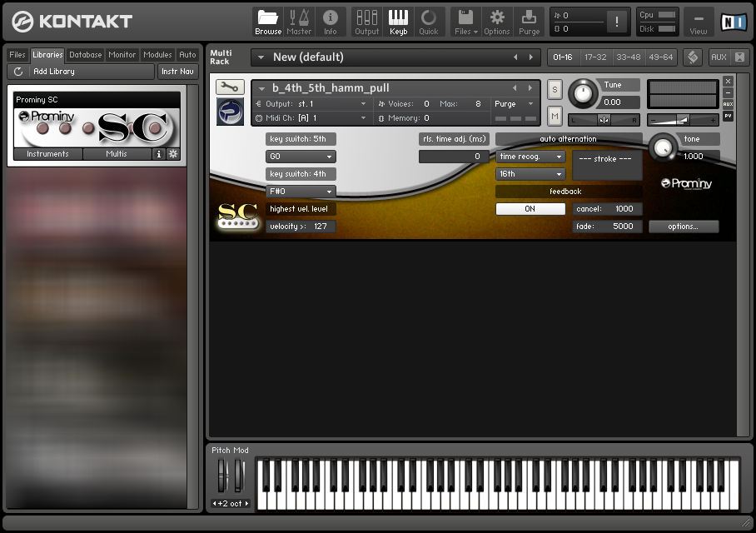756x533 pixels.
Task: Click the panic exclamation button
Action: (617, 22)
